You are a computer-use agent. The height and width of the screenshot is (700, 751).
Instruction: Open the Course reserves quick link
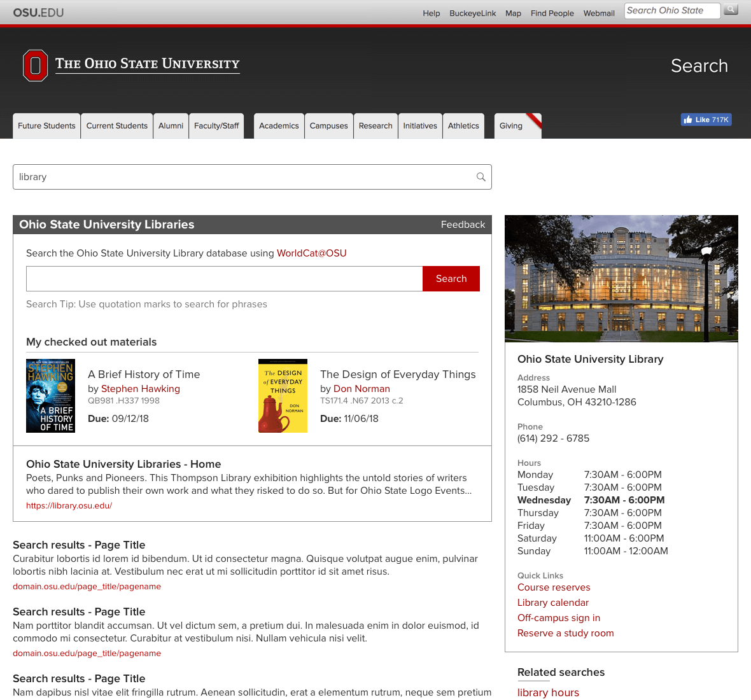coord(554,587)
